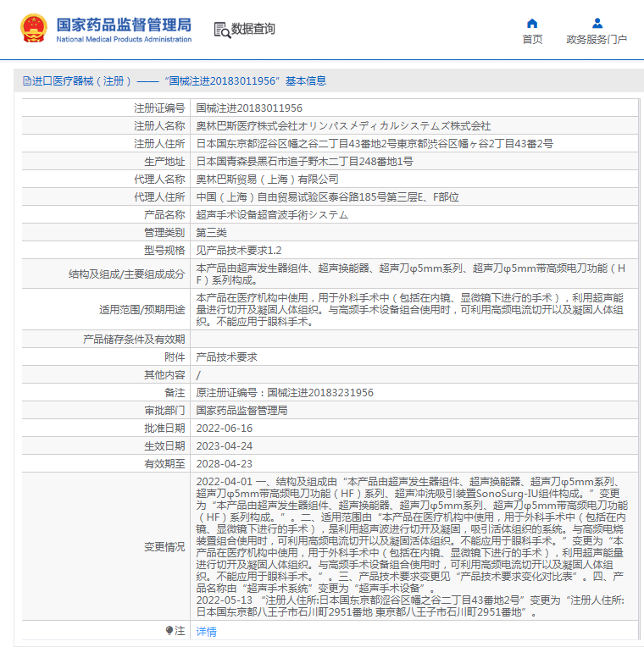Click the 适用范围/预期用途 label

pyautogui.click(x=142, y=310)
